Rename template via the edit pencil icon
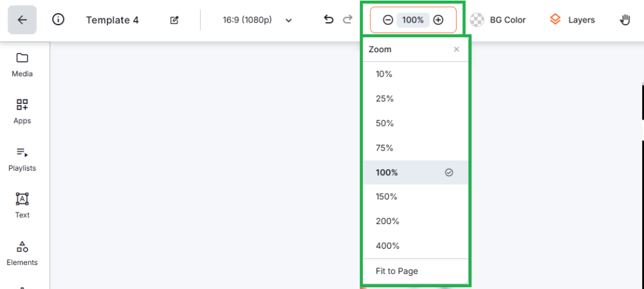The height and width of the screenshot is (289, 644). coord(175,20)
